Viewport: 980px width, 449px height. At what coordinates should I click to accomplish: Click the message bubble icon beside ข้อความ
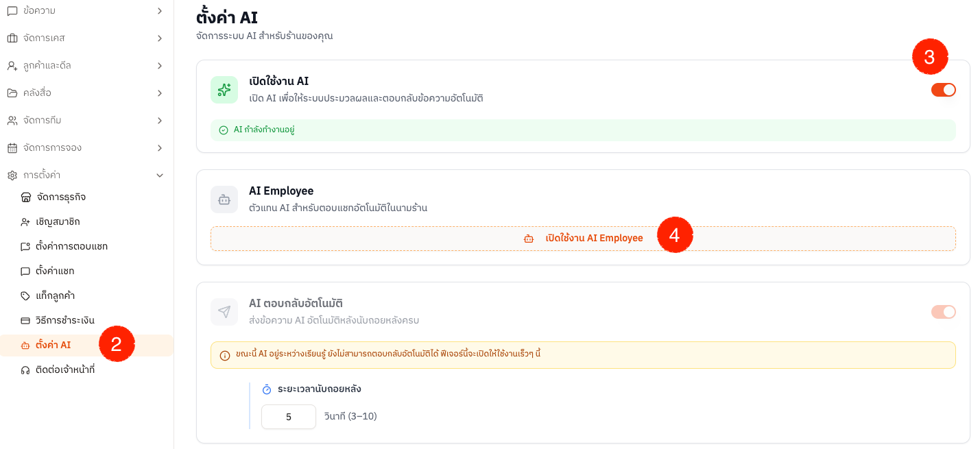pos(12,10)
